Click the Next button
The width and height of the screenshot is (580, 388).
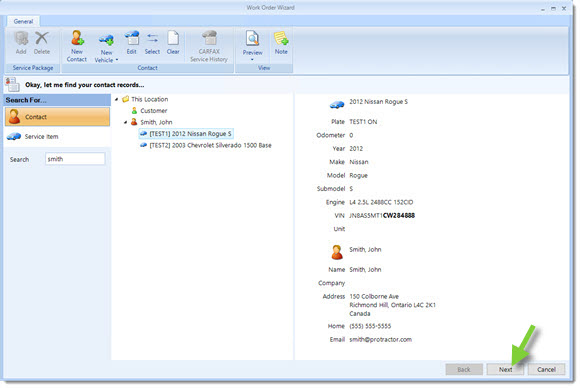[x=505, y=370]
